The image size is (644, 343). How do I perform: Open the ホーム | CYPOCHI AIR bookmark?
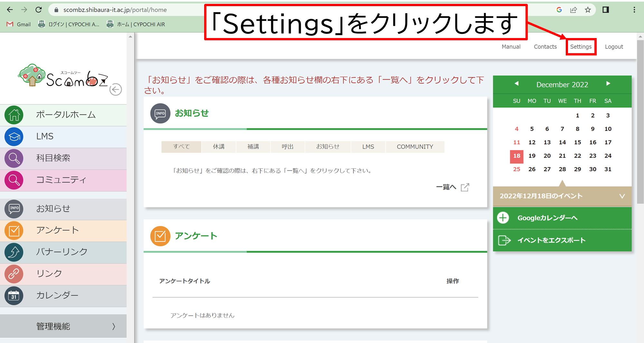click(136, 24)
